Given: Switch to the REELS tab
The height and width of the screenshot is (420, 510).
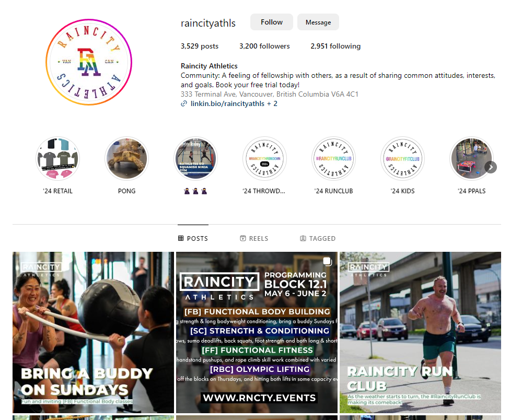Looking at the screenshot, I should click(254, 238).
